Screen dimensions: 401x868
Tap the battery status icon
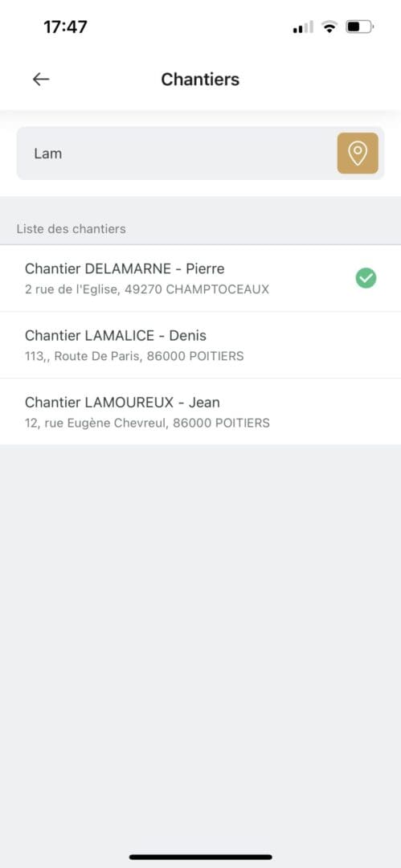(x=360, y=27)
